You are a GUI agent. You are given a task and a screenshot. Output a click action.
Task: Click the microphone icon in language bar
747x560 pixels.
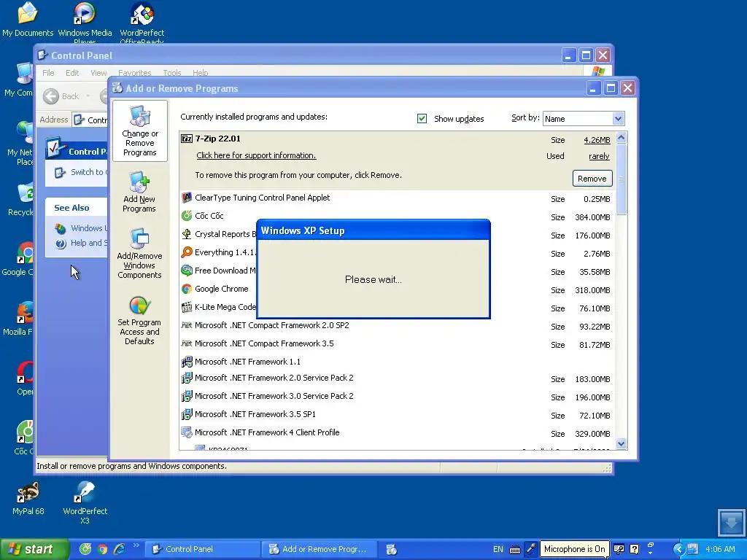click(531, 549)
